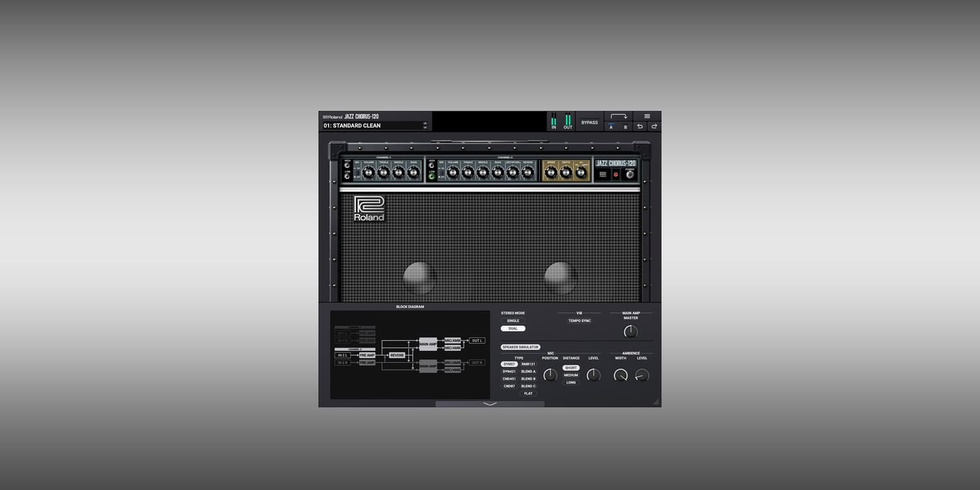Click the Channel 2 BASS knob
The image size is (980, 490).
point(497,173)
